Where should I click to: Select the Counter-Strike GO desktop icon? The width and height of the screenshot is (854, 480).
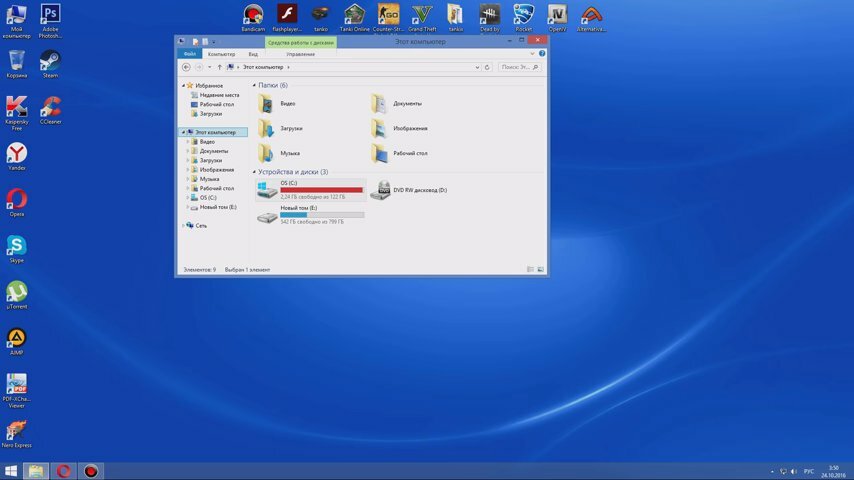coord(388,18)
